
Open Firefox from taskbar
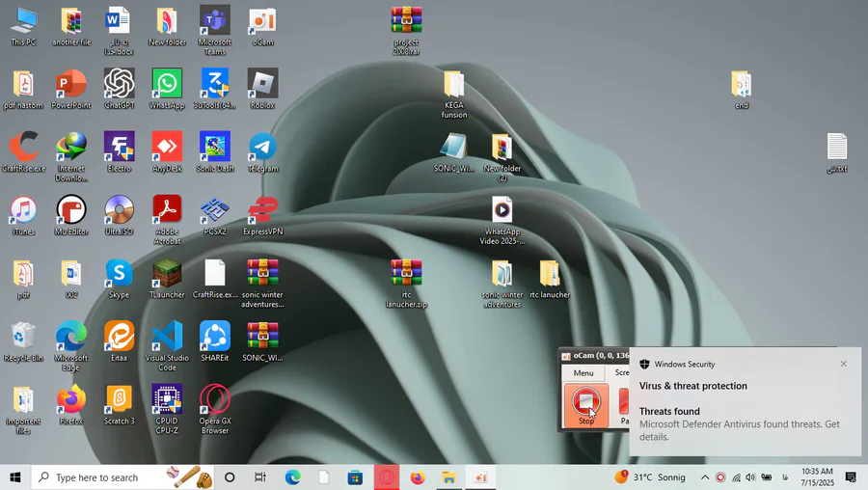point(418,477)
